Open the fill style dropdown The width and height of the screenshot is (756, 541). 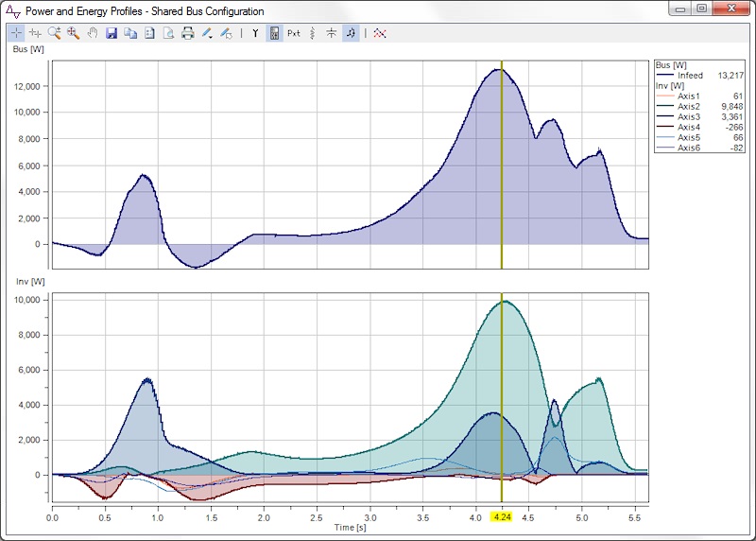(226, 33)
